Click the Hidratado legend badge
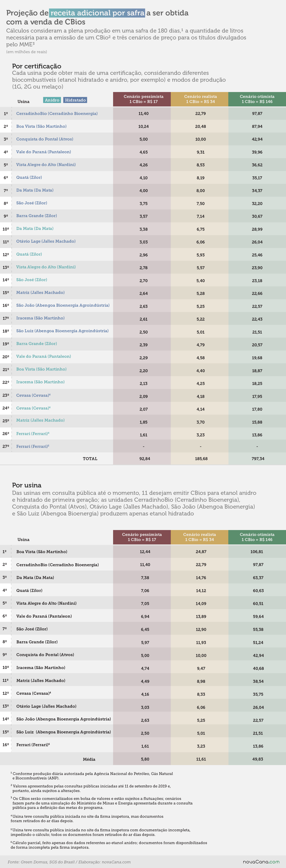The width and height of the screenshot is (286, 868). tap(75, 100)
